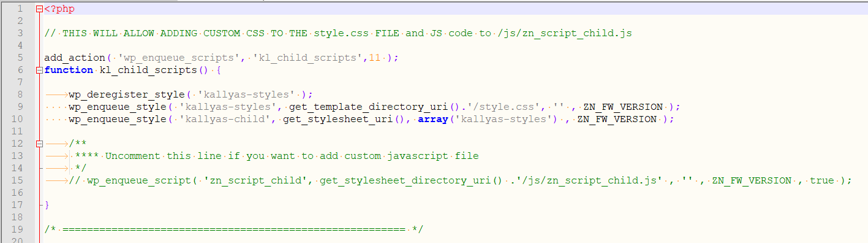Click 'get_stylesheet_directory_uri()' on line 15

click(x=412, y=180)
